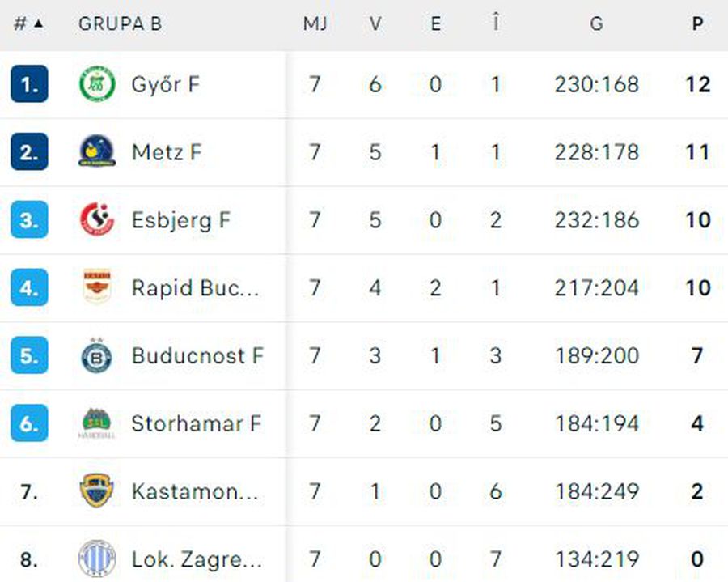Click the Kastamonu yellow shield logo
Screen dimensions: 728x582
point(97,491)
